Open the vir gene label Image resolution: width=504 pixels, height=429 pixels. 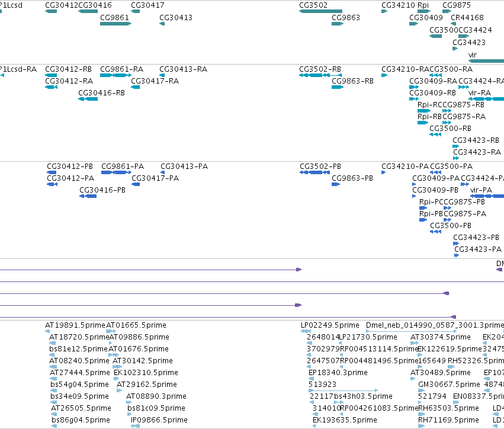(x=473, y=55)
